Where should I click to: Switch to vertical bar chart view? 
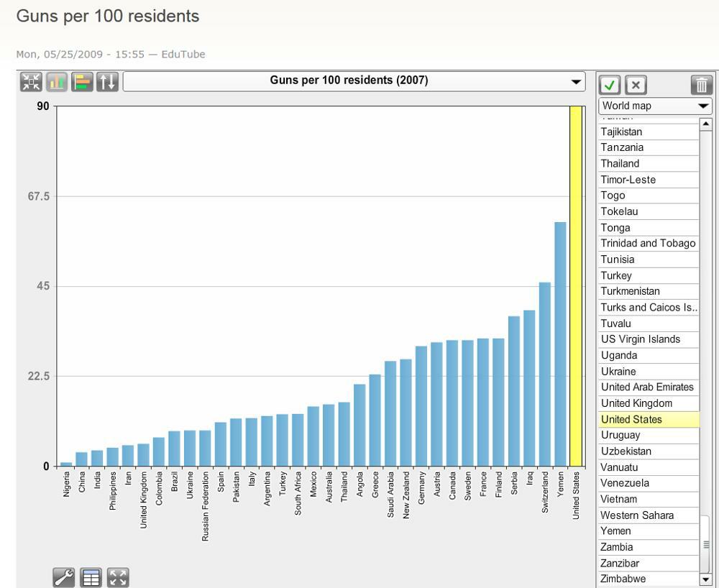(57, 82)
